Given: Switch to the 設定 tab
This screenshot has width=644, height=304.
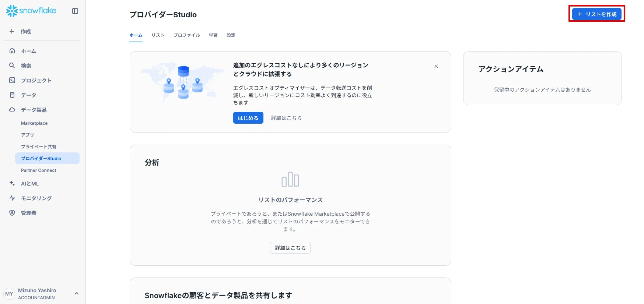Looking at the screenshot, I should click(231, 35).
